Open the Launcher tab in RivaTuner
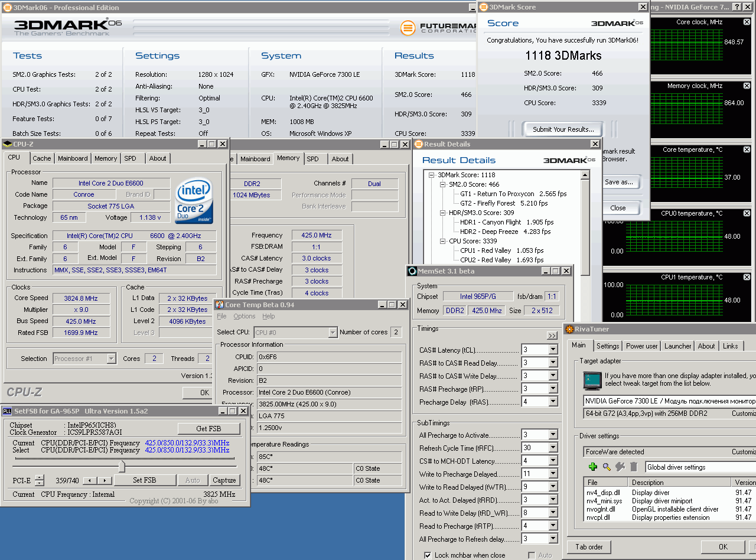The image size is (756, 560). [x=677, y=346]
